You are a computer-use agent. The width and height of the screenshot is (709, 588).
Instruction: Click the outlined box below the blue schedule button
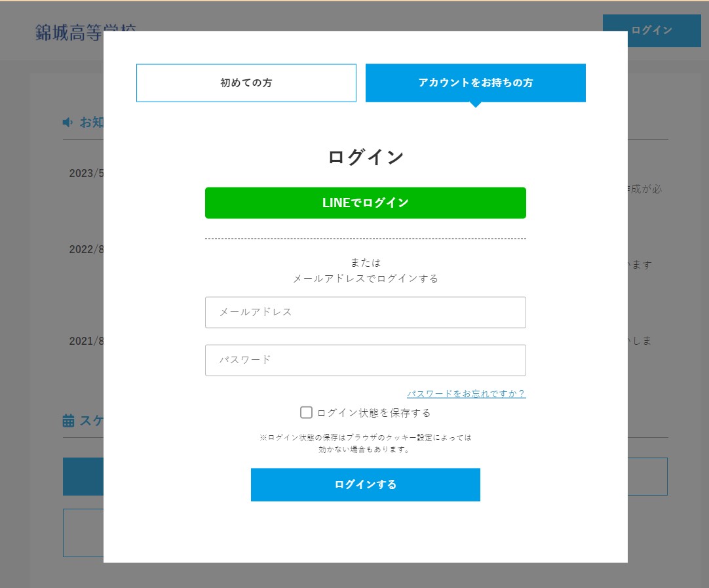pos(83,532)
